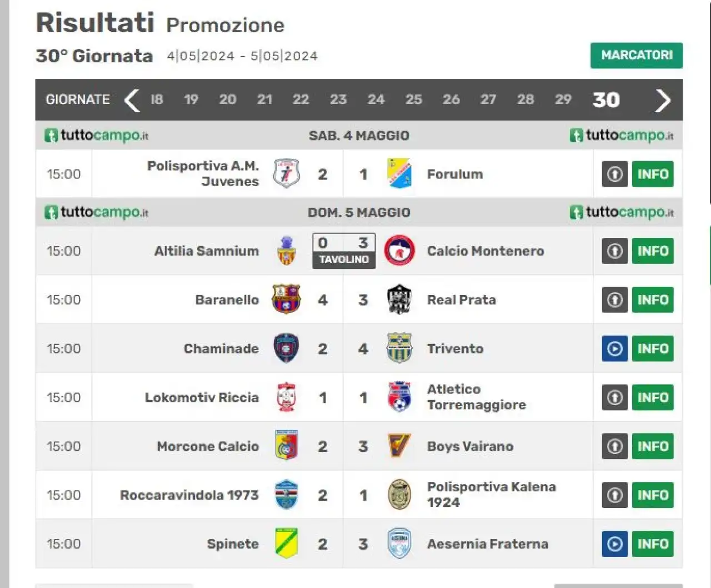The width and height of the screenshot is (711, 588).
Task: Click the Polisportiva Kalena 1924 team name
Action: 491,495
